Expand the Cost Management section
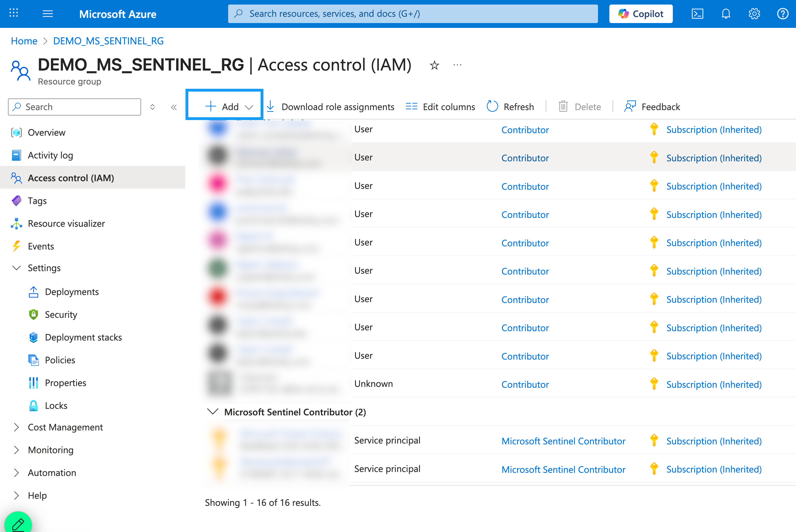This screenshot has height=532, width=796. pyautogui.click(x=16, y=427)
